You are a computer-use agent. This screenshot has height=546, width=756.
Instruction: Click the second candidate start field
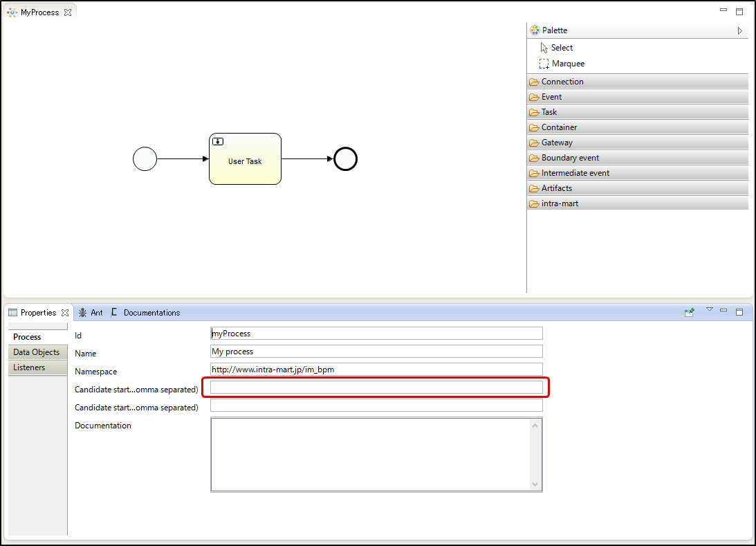(376, 405)
